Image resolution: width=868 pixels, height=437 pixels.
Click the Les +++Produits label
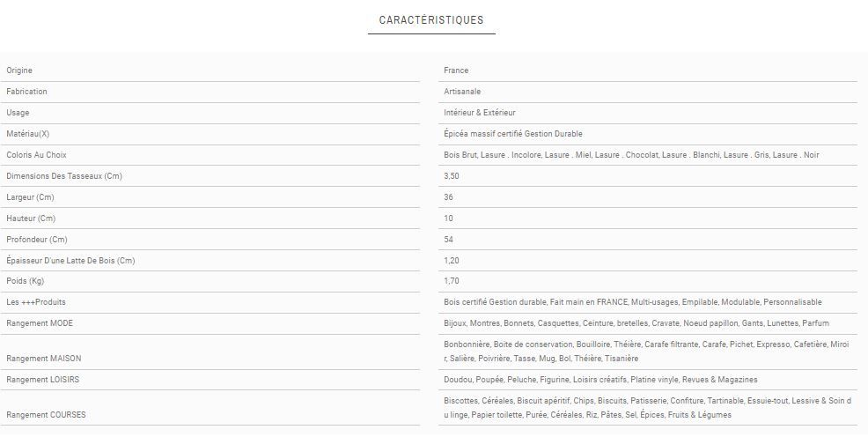pos(35,302)
